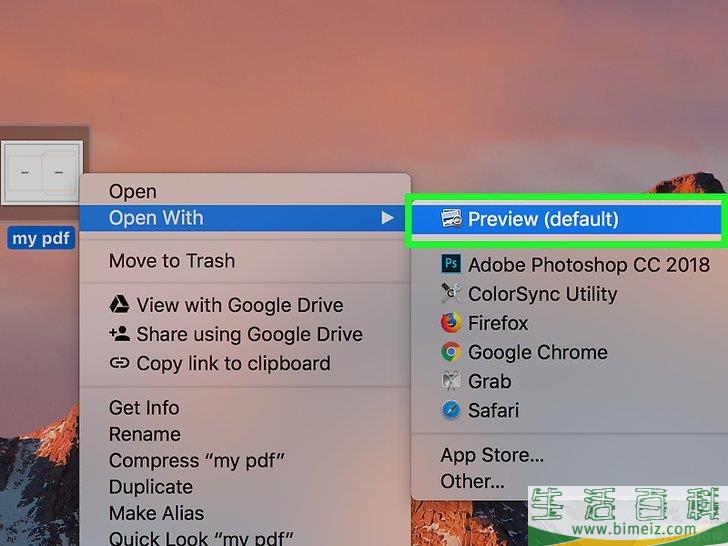Click the Safari compass icon
Viewport: 728px width, 546px height.
pos(451,410)
